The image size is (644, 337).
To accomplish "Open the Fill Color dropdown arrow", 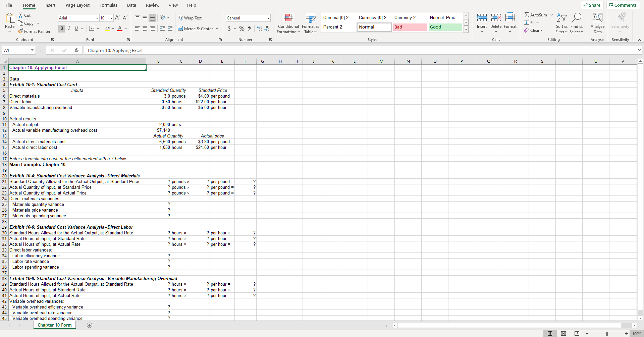I will point(113,29).
